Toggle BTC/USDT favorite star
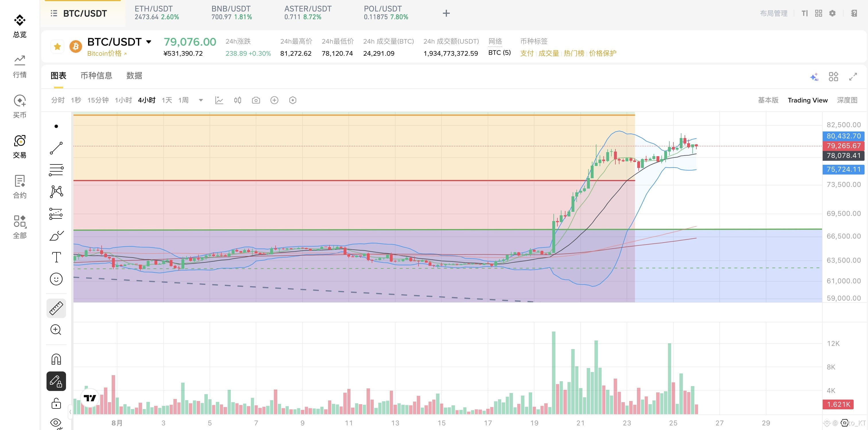The height and width of the screenshot is (430, 868). (57, 47)
